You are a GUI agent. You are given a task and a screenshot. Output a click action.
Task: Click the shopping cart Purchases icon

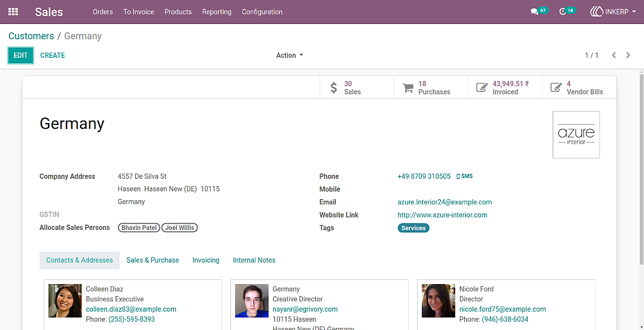pyautogui.click(x=408, y=88)
